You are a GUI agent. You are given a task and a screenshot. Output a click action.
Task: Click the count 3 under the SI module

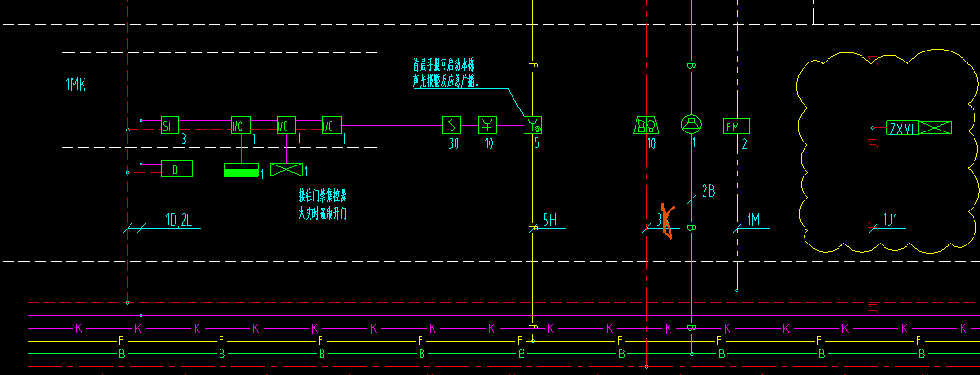184,140
